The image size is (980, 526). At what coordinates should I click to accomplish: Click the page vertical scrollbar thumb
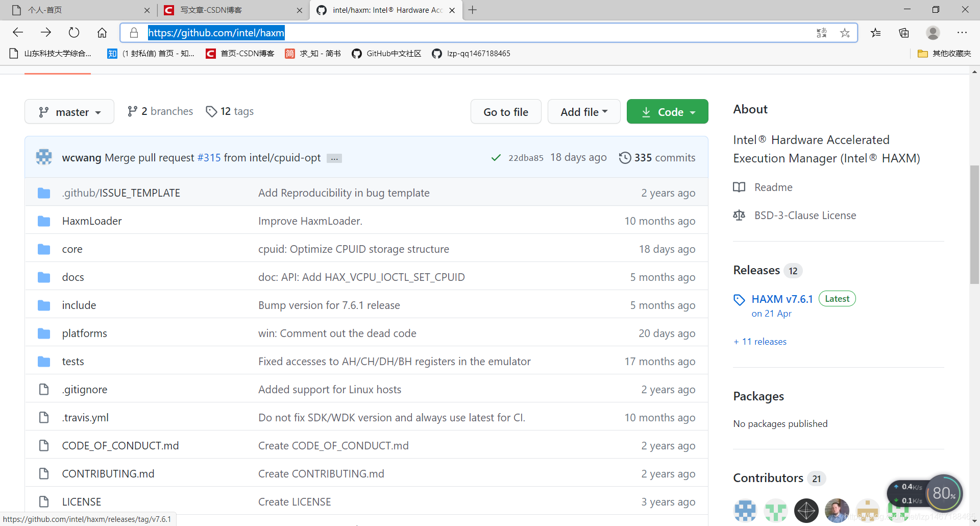(974, 225)
